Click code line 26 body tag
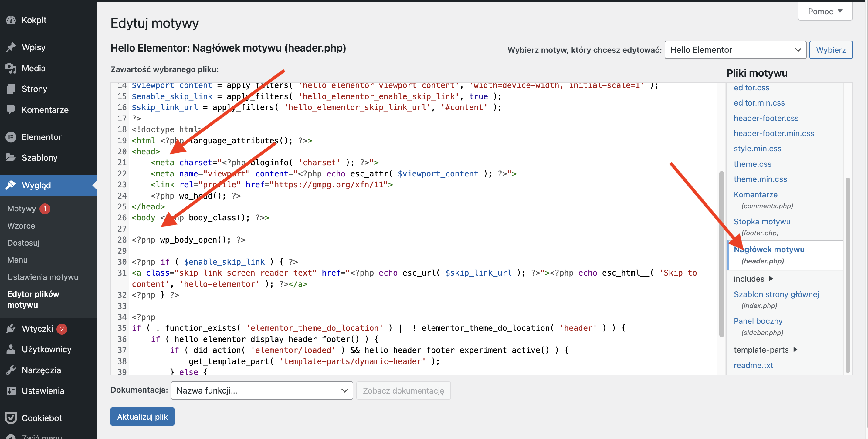This screenshot has width=868, height=439. pos(201,218)
